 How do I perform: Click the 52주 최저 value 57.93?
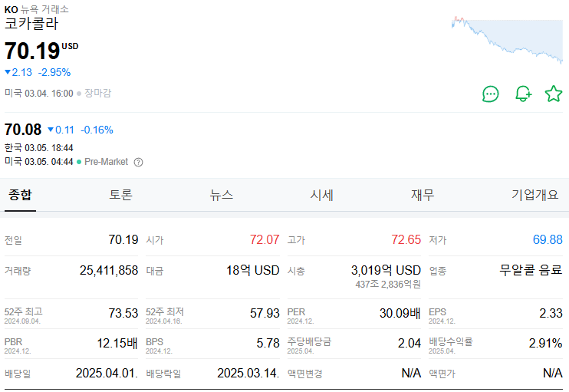pos(265,313)
